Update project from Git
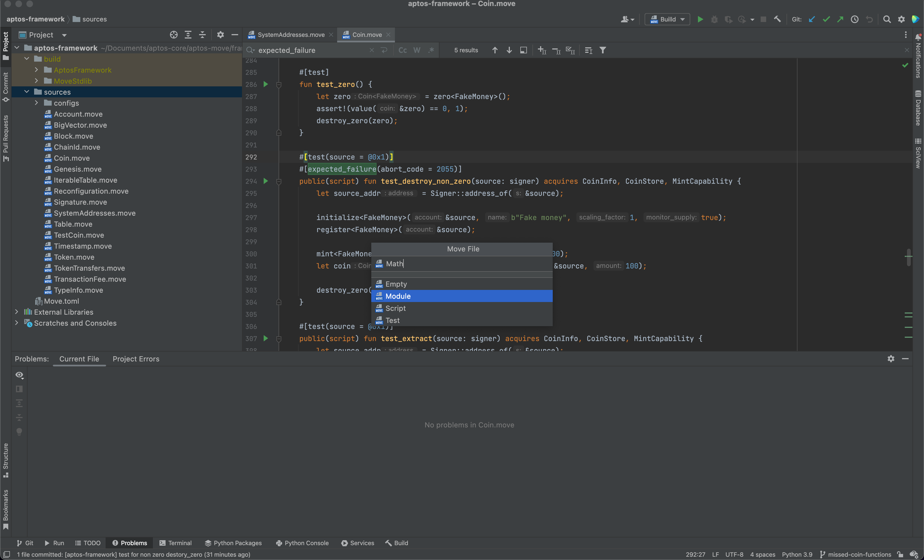The width and height of the screenshot is (924, 560). [x=812, y=19]
